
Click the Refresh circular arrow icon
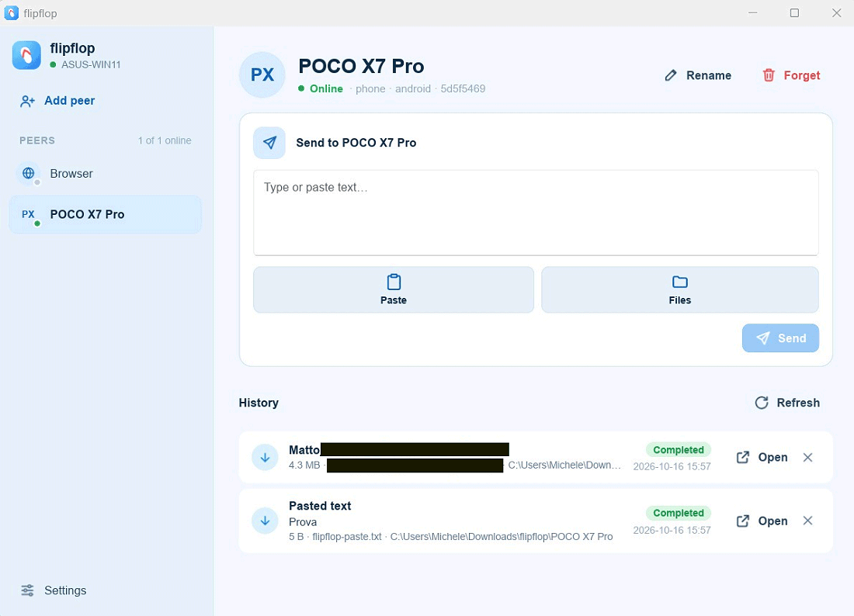click(x=762, y=403)
